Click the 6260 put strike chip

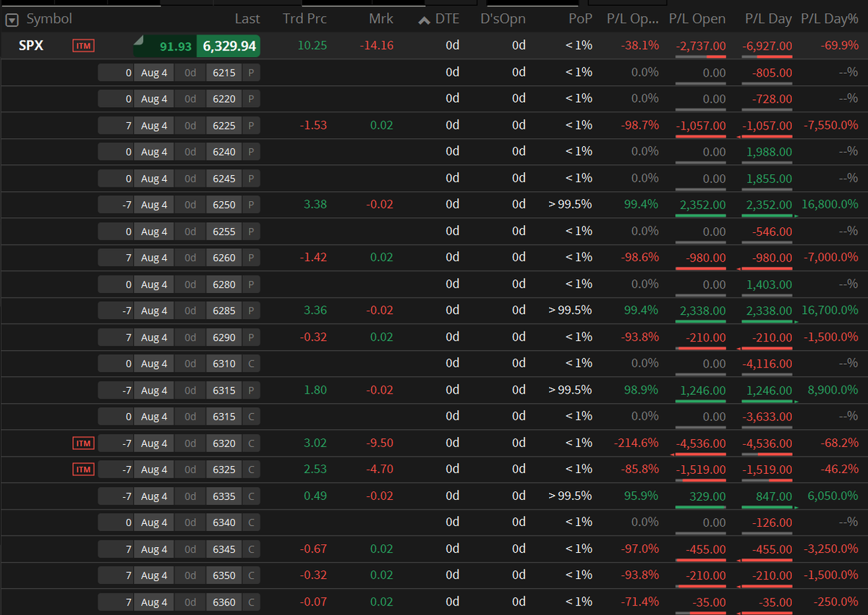click(224, 258)
